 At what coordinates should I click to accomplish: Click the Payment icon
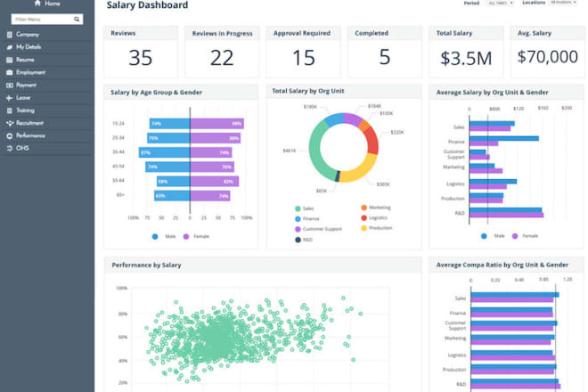click(x=10, y=86)
